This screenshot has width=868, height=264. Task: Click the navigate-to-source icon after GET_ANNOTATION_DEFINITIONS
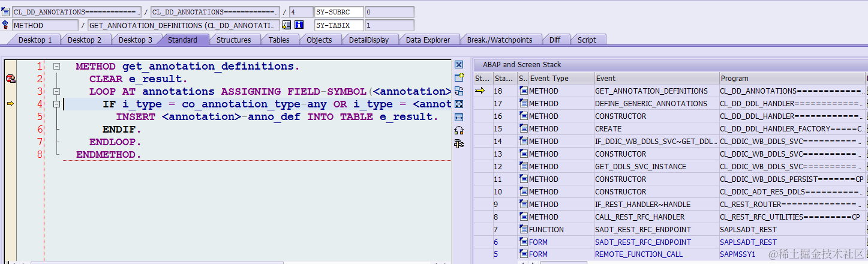tap(287, 25)
